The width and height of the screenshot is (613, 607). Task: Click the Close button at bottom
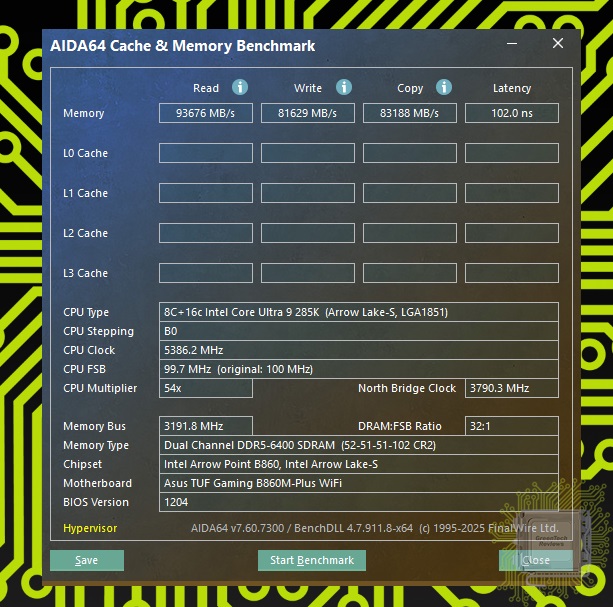[536, 560]
